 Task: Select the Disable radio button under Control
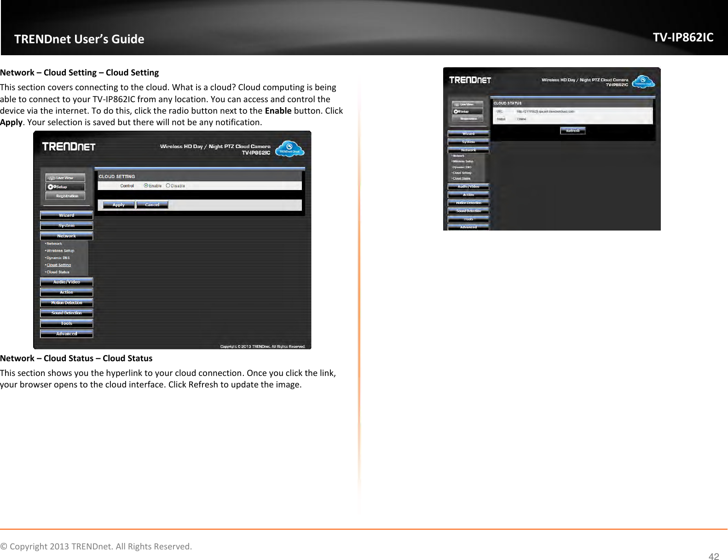click(168, 186)
